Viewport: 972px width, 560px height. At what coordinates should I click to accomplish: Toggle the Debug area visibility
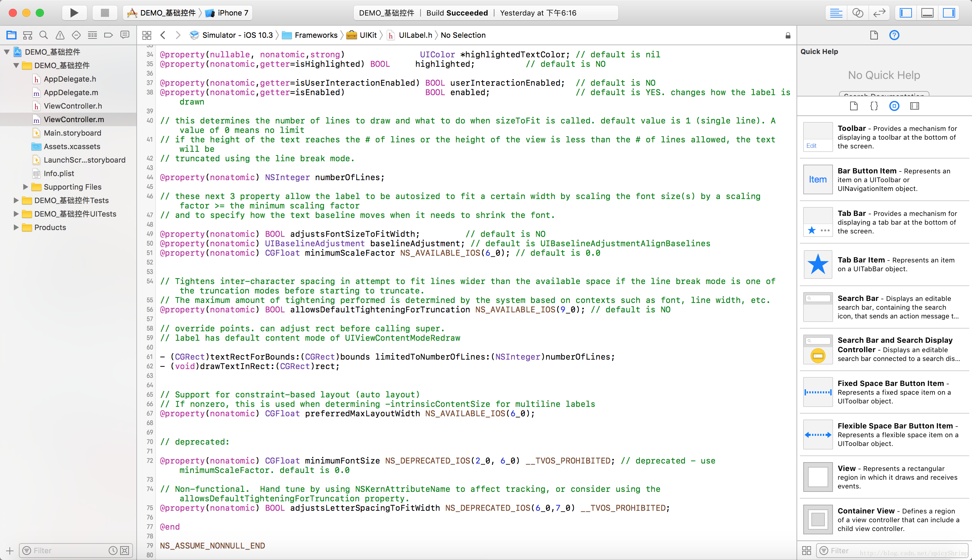(927, 13)
